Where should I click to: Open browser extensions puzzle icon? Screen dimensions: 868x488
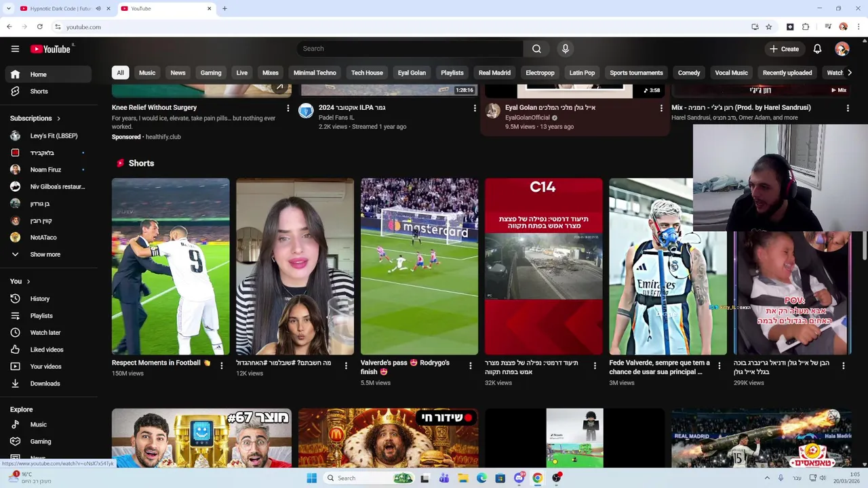pos(806,27)
